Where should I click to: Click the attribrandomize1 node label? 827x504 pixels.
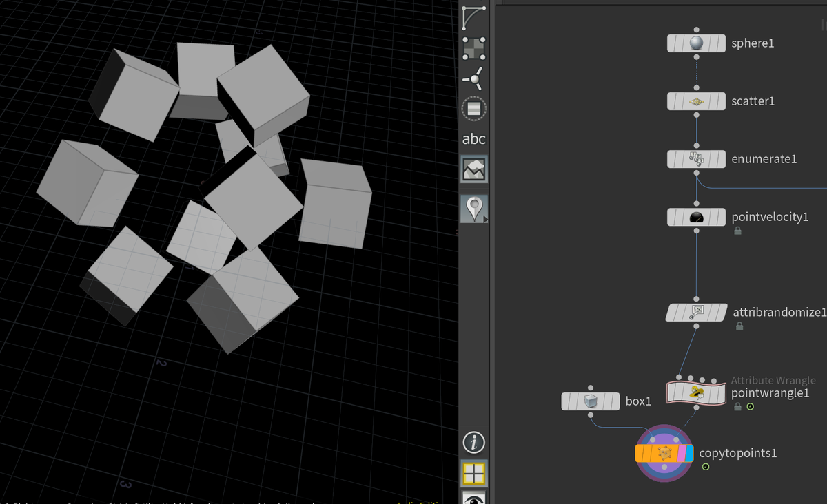pos(779,312)
